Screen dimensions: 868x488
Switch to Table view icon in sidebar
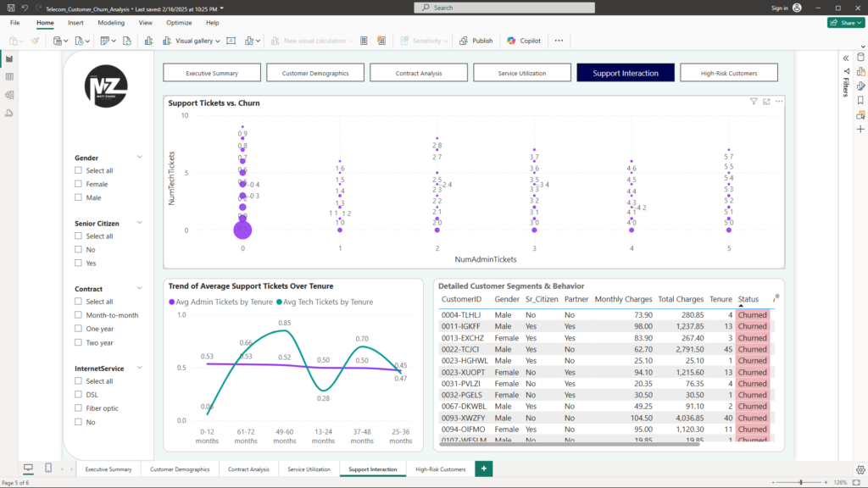[x=9, y=77]
